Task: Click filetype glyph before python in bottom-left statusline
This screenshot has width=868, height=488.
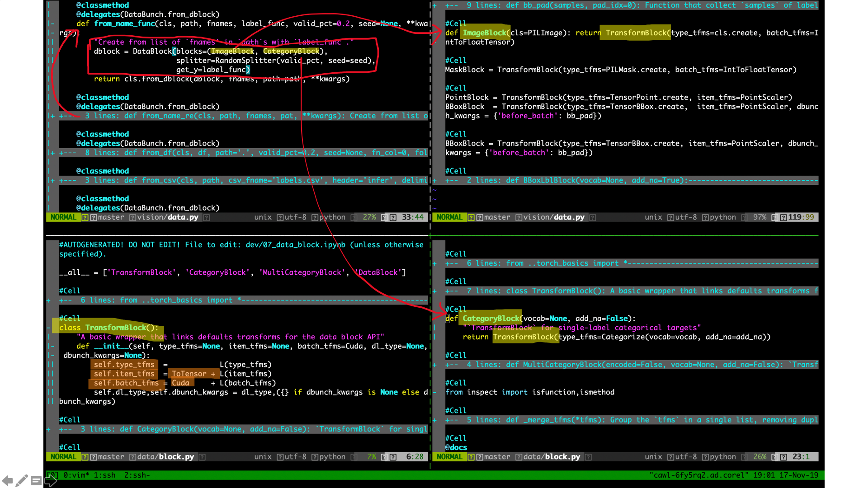Action: [x=315, y=457]
